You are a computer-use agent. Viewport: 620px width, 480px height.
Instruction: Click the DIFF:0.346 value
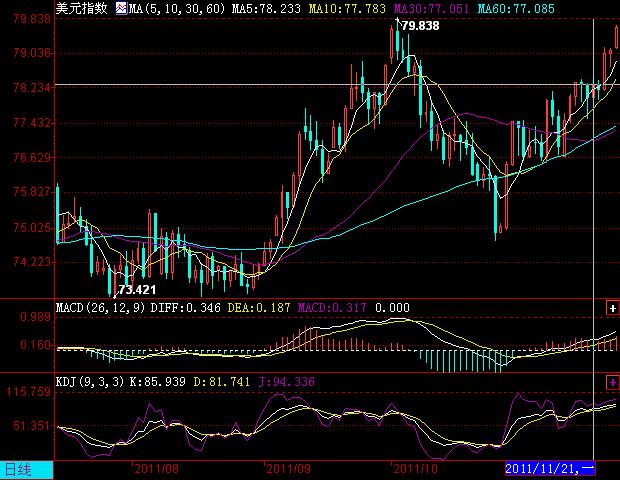(185, 308)
